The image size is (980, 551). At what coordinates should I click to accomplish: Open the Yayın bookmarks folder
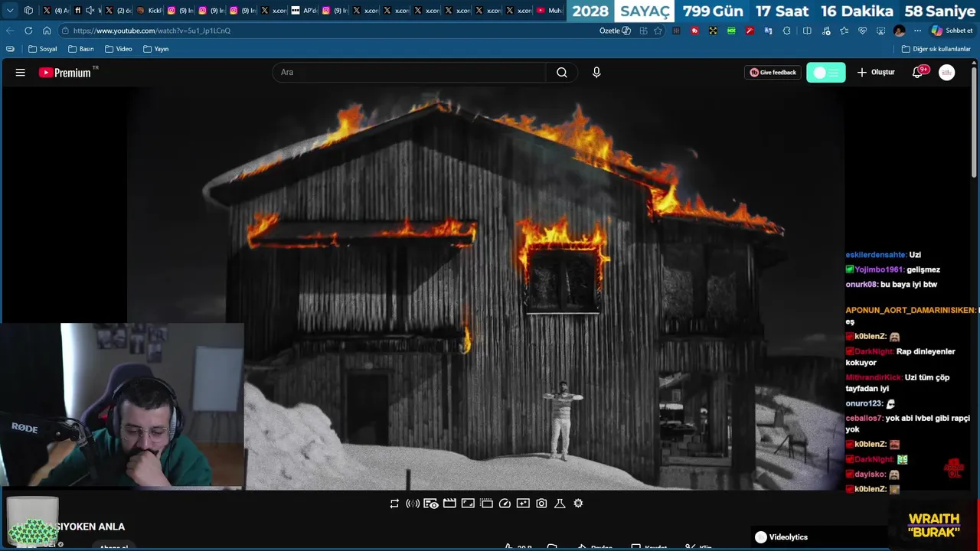point(156,49)
